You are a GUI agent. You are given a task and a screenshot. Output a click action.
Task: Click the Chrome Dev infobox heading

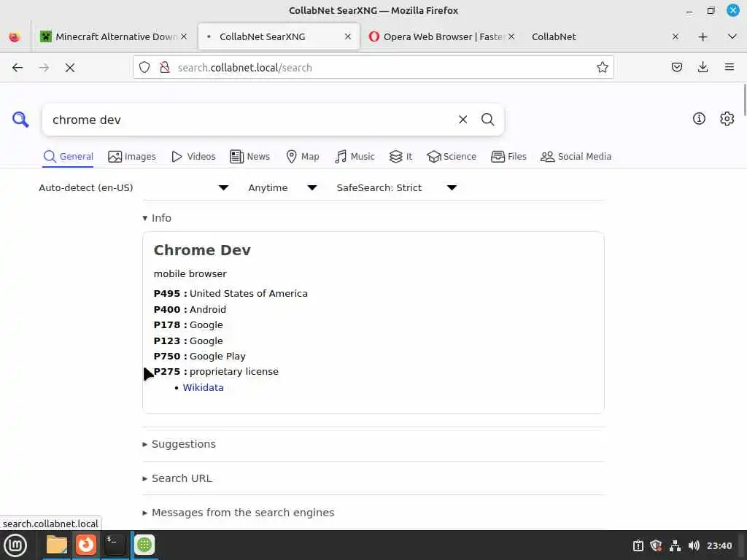pos(202,251)
